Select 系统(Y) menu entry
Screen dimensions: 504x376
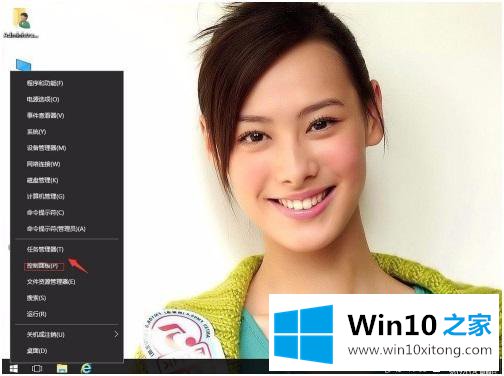(67, 132)
